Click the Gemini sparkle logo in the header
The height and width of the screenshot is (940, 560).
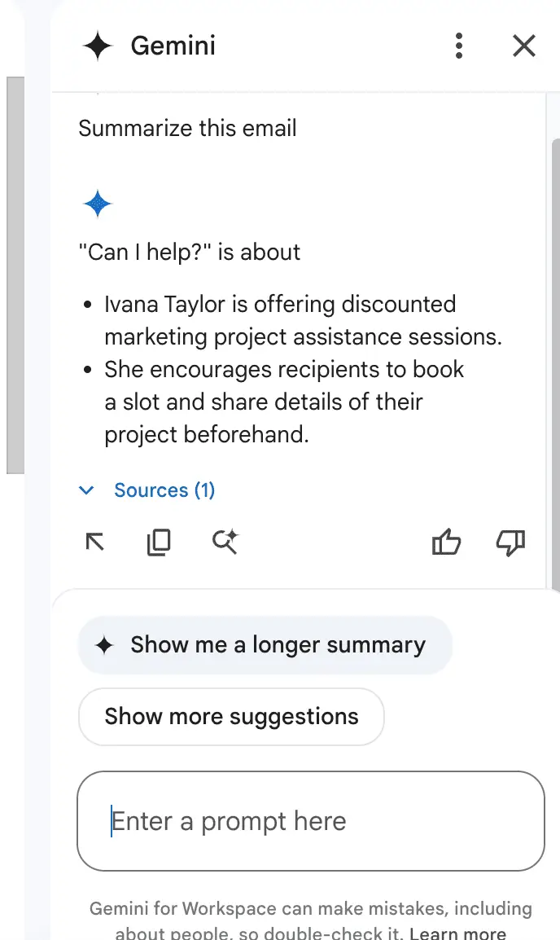(97, 46)
